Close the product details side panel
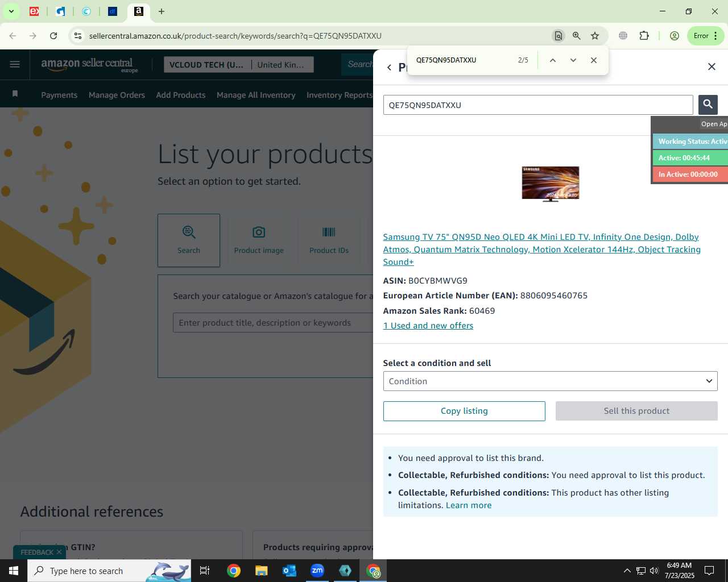The image size is (728, 582). click(x=712, y=66)
